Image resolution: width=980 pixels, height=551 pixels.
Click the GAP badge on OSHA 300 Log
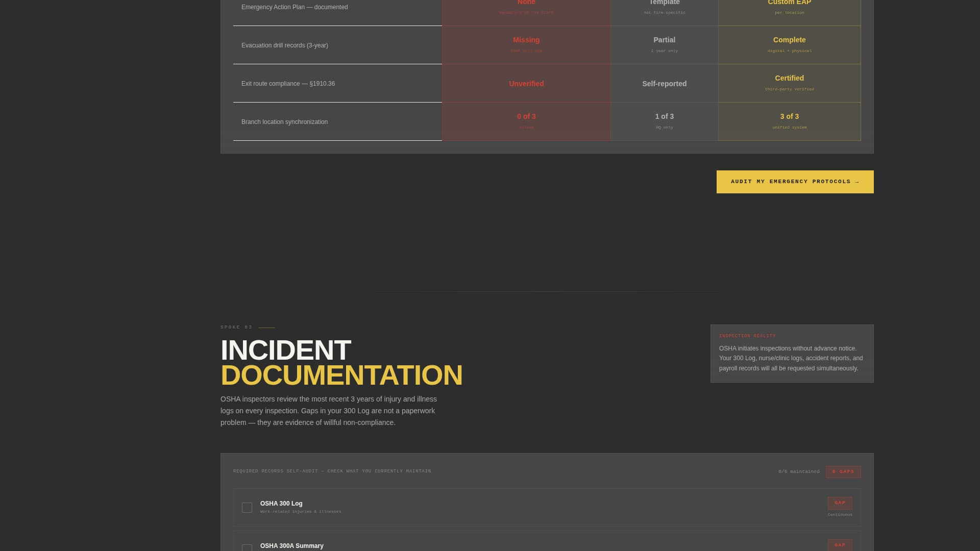click(x=840, y=503)
